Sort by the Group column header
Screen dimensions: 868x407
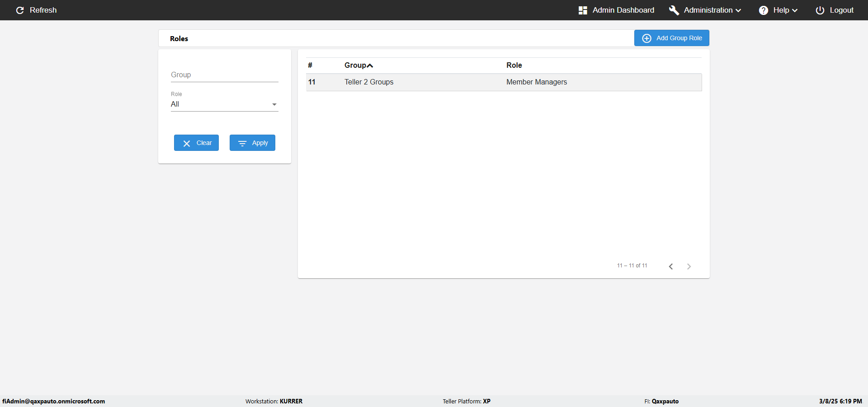(x=355, y=65)
